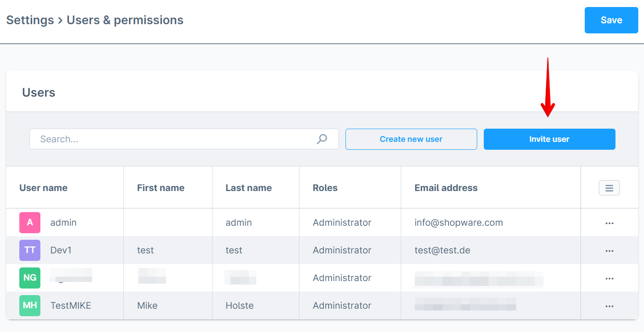Viewport: 644px width, 332px height.
Task: Click the Invite user button
Action: click(x=549, y=139)
